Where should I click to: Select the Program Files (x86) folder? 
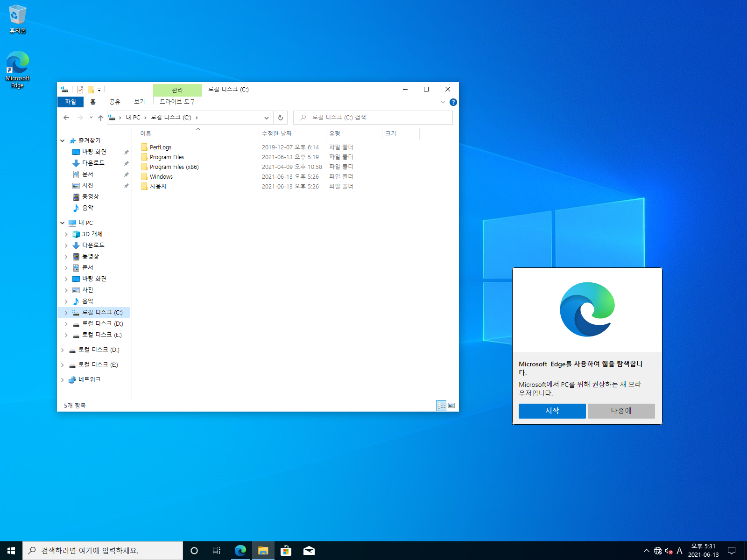(x=174, y=167)
